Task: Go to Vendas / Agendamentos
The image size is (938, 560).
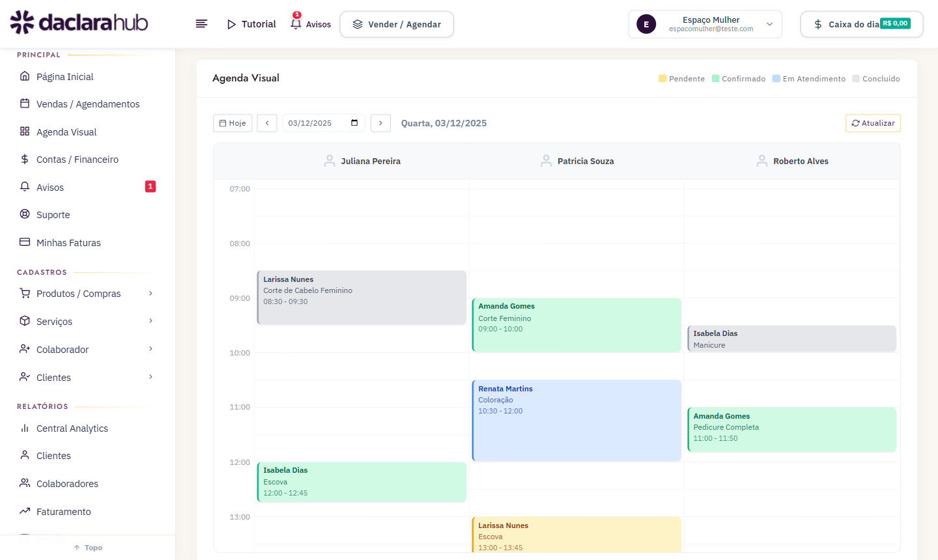Action: 88,104
